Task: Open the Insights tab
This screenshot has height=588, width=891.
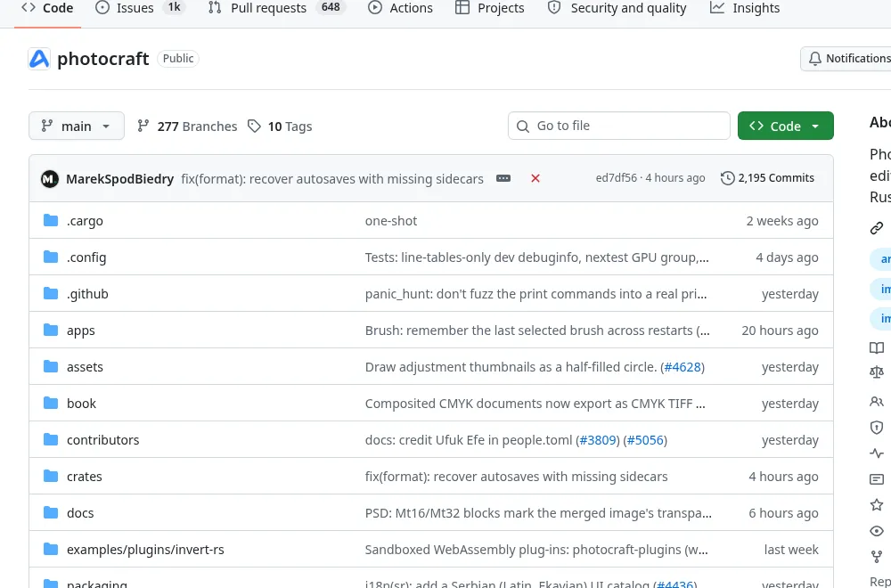Action: click(744, 9)
